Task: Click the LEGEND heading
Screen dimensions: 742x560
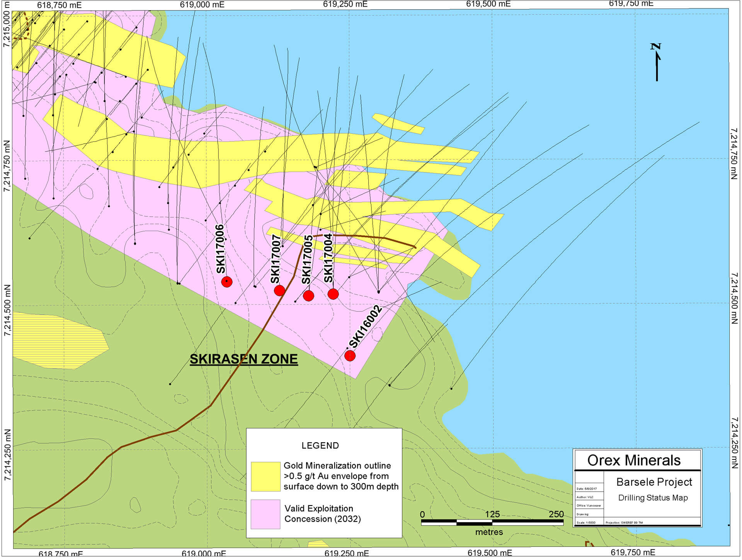Action: click(x=320, y=446)
